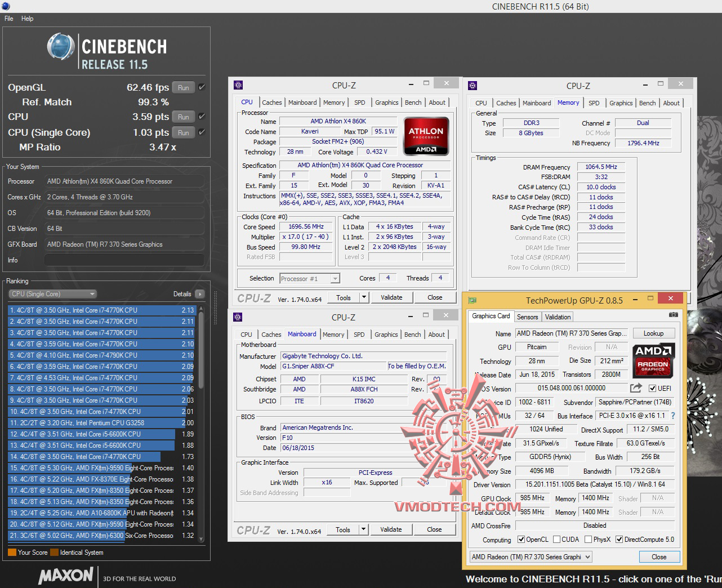Click the AMD Athlon processor logo

coord(426,136)
